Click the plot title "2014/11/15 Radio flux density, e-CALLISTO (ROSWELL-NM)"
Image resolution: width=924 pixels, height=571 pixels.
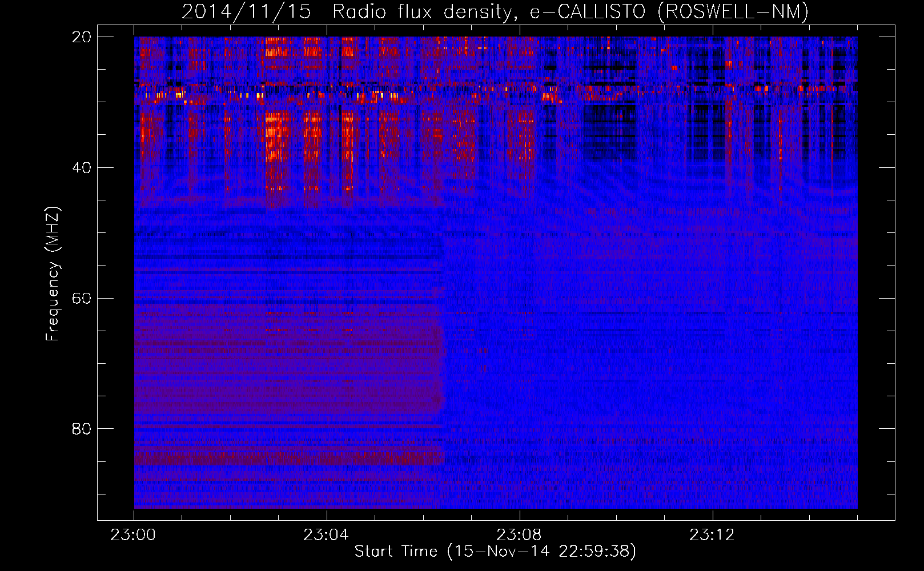pyautogui.click(x=495, y=12)
